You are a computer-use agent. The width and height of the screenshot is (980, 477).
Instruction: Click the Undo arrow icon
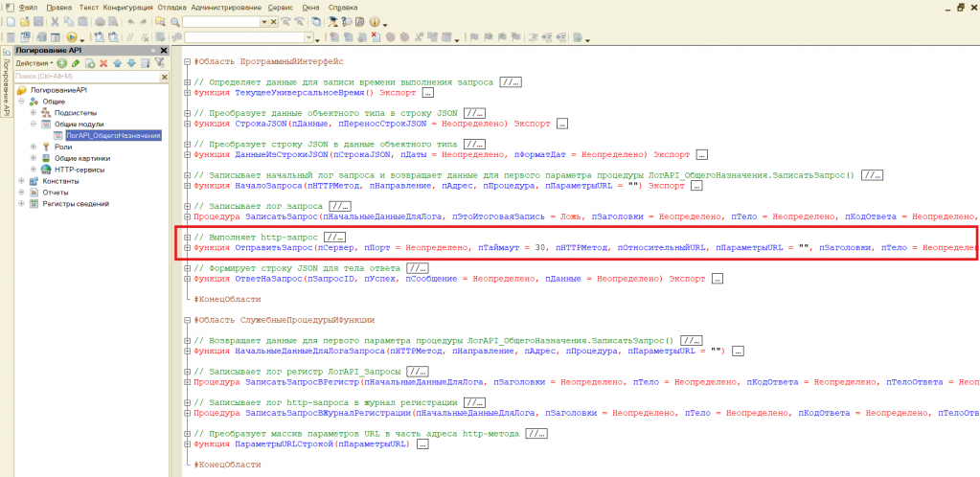(131, 22)
